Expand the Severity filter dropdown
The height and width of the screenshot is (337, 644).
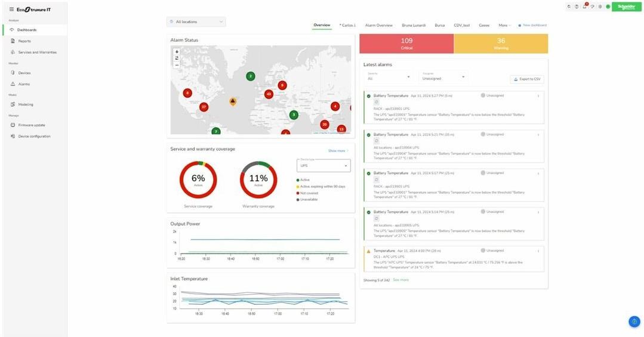pos(389,78)
